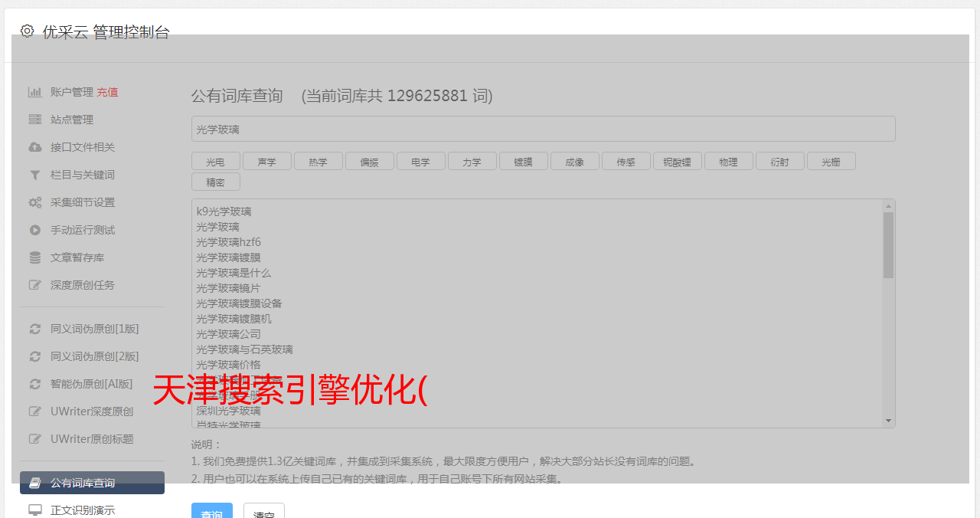Select the 深圳光学玻璃 result row
Screen dimensions: 980x518
[x=228, y=411]
